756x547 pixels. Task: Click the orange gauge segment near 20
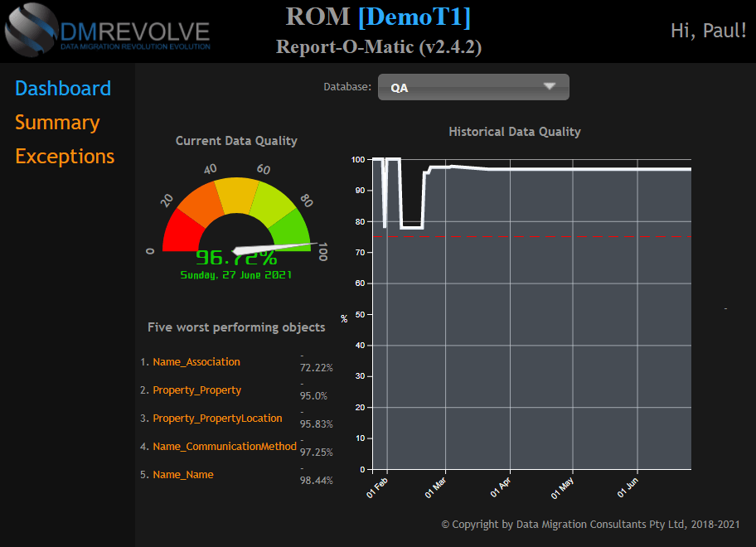(x=201, y=205)
